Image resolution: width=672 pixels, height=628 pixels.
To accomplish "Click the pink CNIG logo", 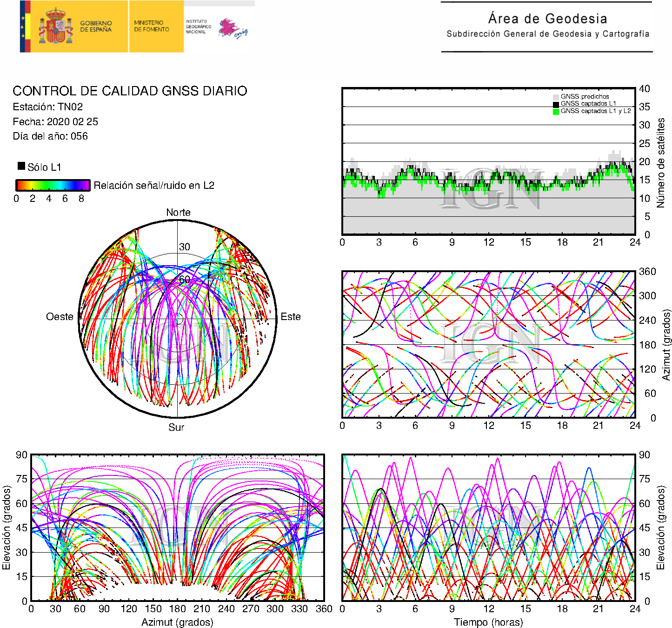I will [233, 28].
